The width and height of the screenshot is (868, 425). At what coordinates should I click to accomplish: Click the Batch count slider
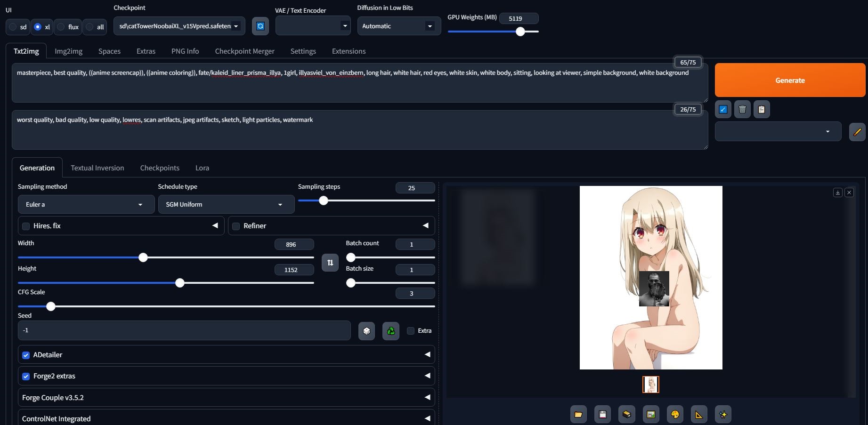[x=390, y=257]
